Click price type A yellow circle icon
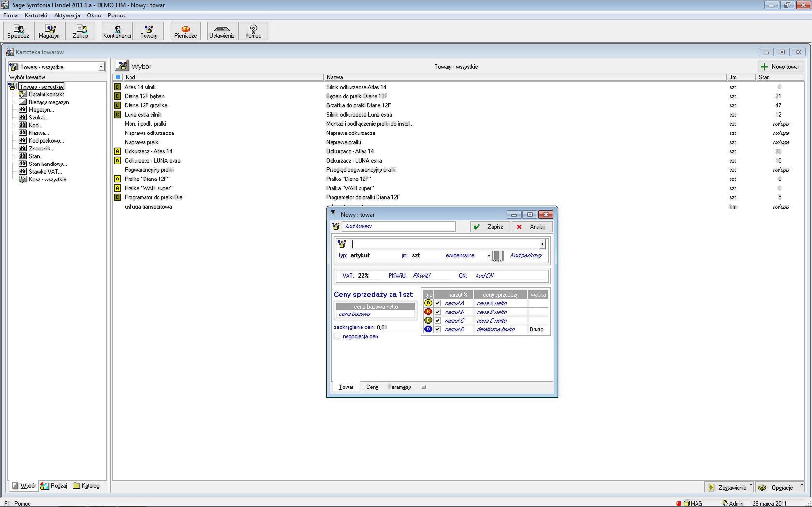This screenshot has width=812, height=507. coord(428,303)
